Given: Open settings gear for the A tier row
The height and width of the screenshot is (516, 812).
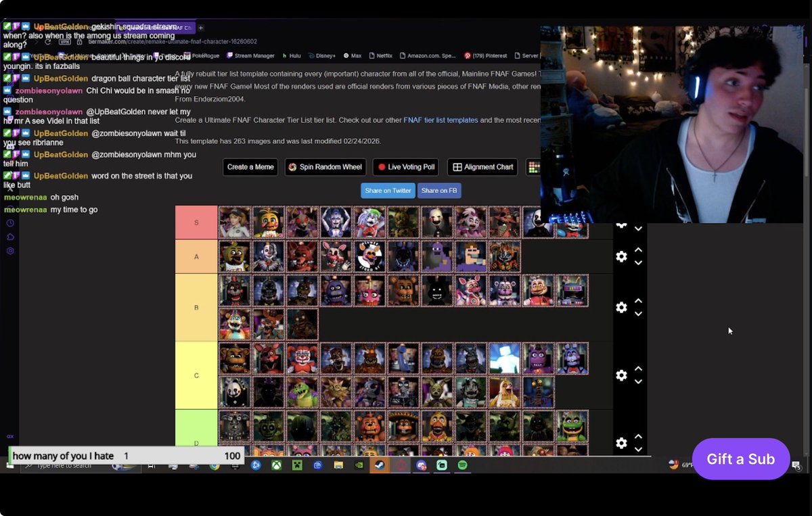Looking at the screenshot, I should click(x=621, y=256).
